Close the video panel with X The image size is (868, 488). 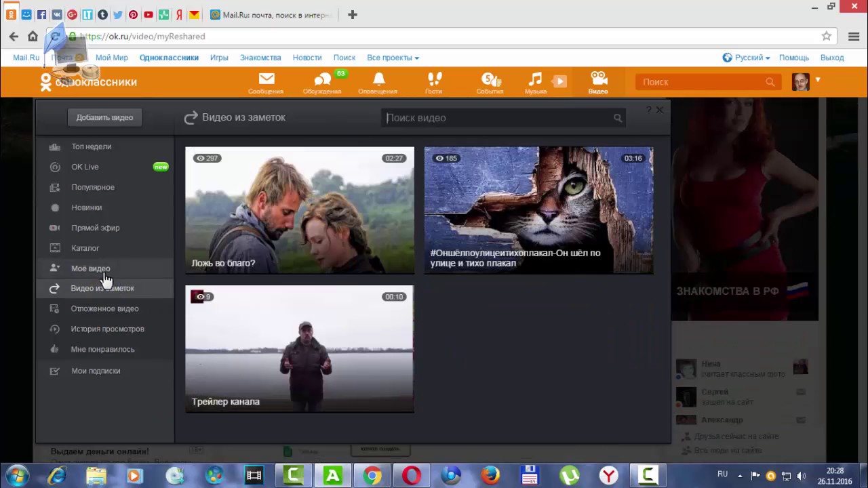pyautogui.click(x=660, y=110)
